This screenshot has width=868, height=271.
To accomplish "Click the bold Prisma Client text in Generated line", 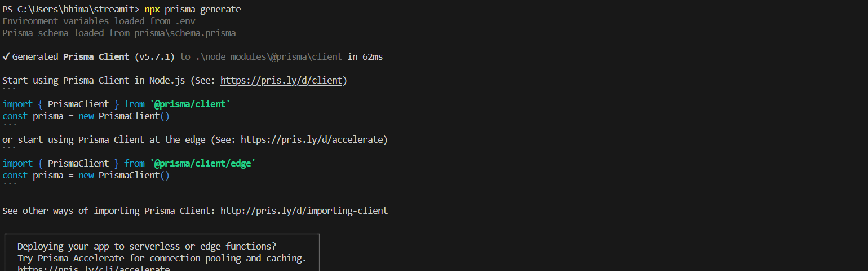I will (96, 56).
